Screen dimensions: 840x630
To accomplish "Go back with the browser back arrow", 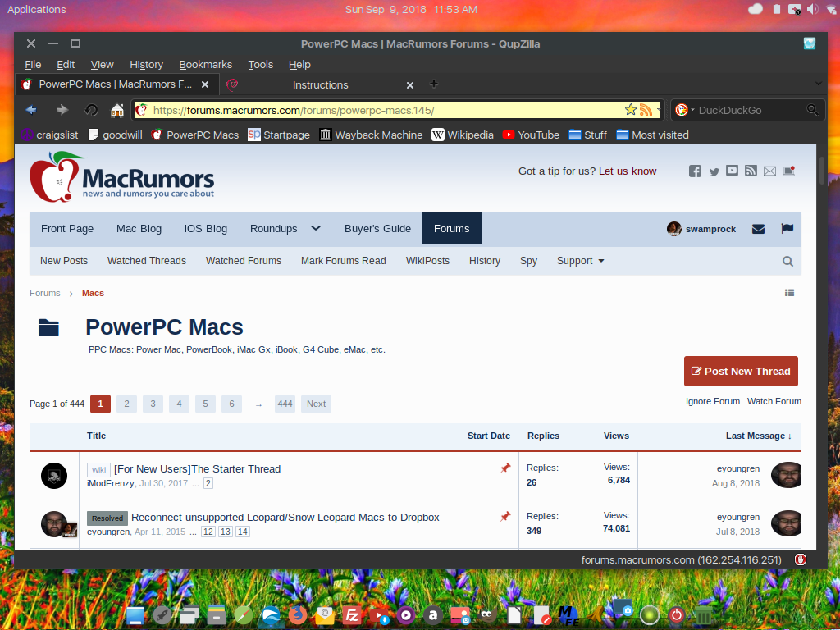I will coord(31,110).
